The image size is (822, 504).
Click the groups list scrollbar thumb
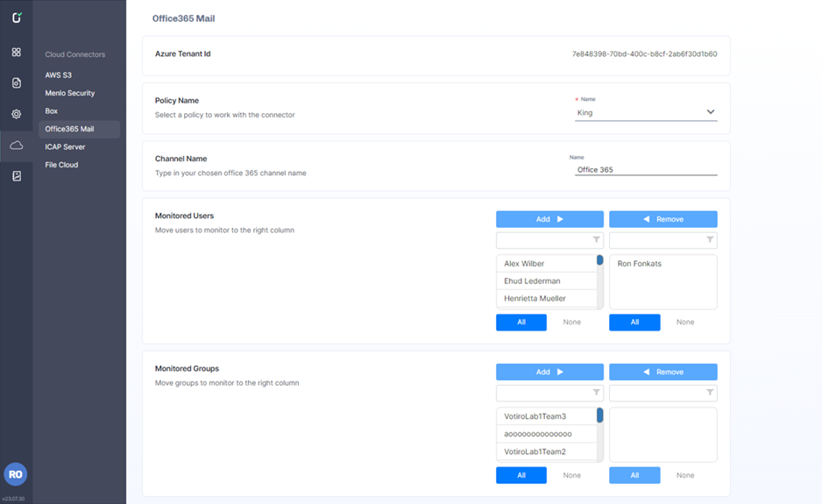coord(599,415)
